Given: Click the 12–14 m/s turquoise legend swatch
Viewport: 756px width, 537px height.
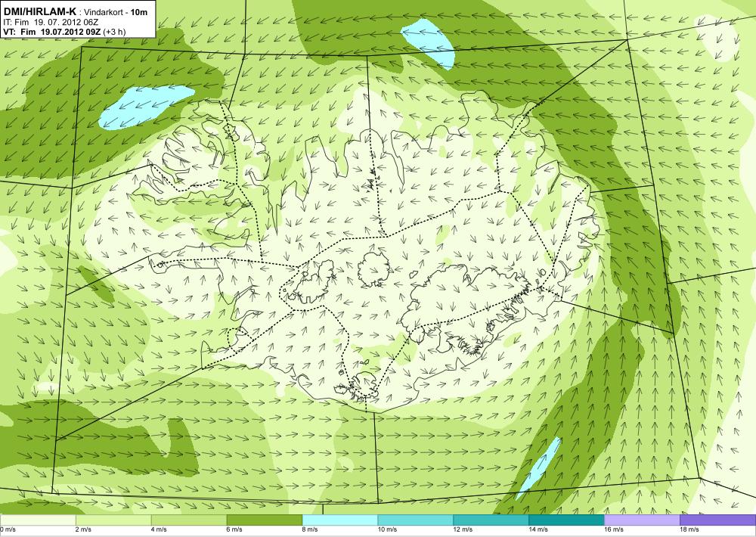Looking at the screenshot, I should [491, 520].
